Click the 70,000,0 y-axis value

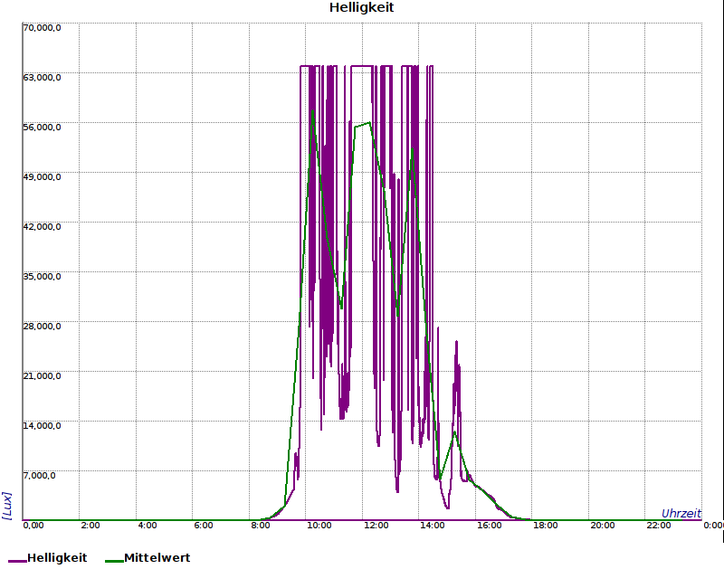(x=42, y=28)
